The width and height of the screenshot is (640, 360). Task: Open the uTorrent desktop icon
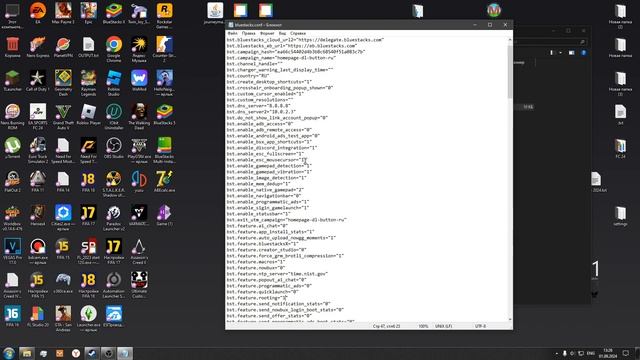coord(12,148)
